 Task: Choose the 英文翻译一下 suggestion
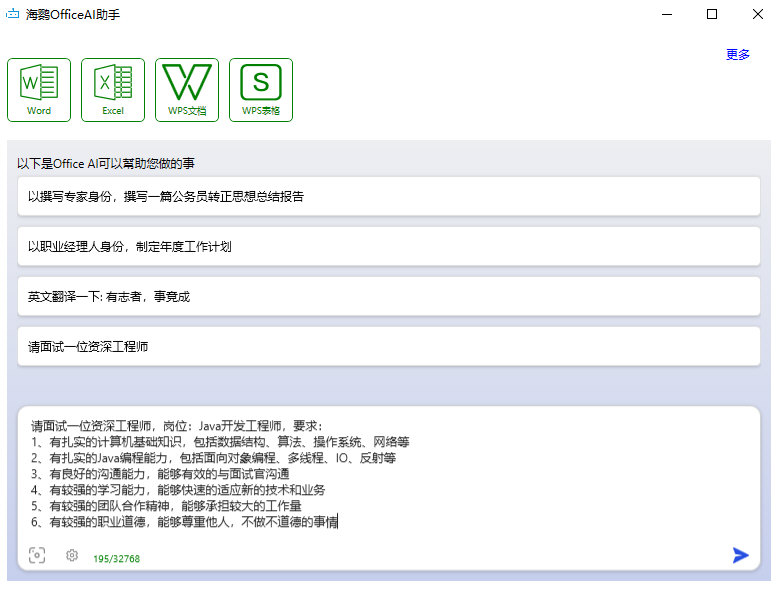pyautogui.click(x=389, y=297)
